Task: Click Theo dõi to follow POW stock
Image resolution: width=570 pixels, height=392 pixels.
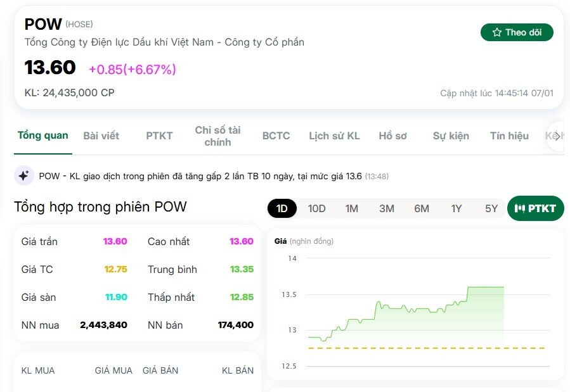Action: pyautogui.click(x=517, y=32)
